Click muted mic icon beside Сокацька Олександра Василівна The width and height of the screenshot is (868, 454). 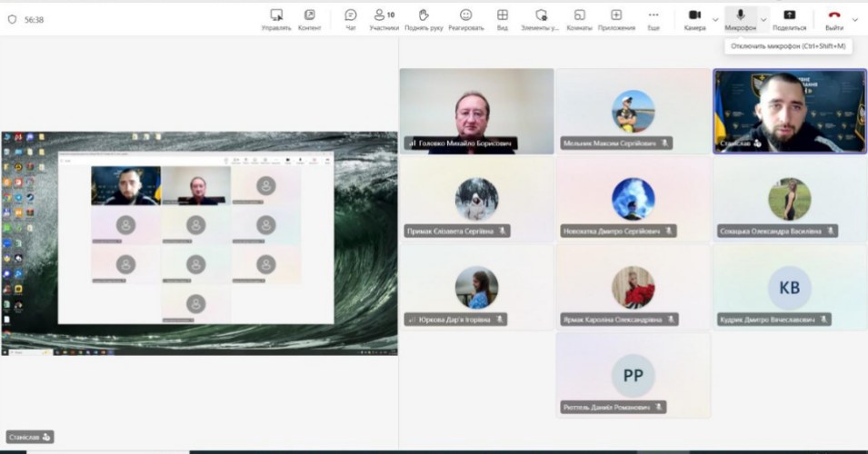[x=831, y=232]
